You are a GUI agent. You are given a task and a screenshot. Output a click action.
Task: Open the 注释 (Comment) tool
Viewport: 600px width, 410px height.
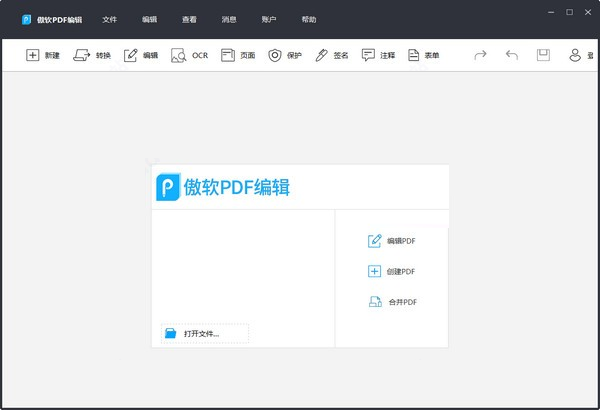tap(369, 55)
